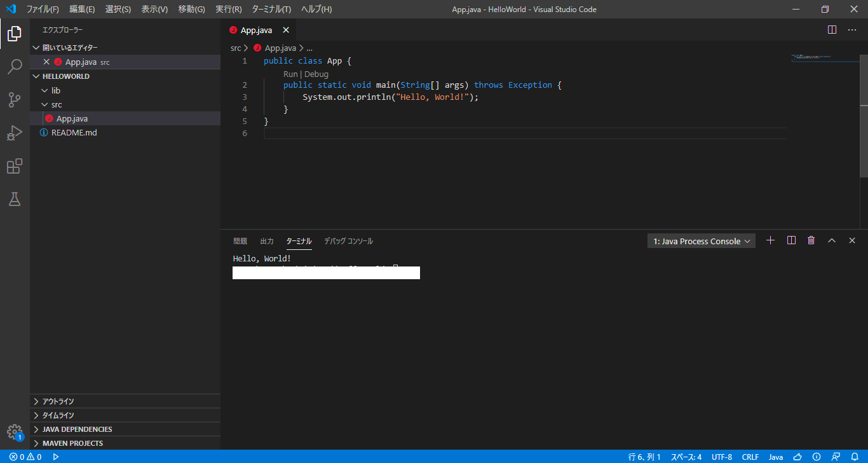868x463 pixels.
Task: Open the ファイル(F) menu
Action: (43, 9)
